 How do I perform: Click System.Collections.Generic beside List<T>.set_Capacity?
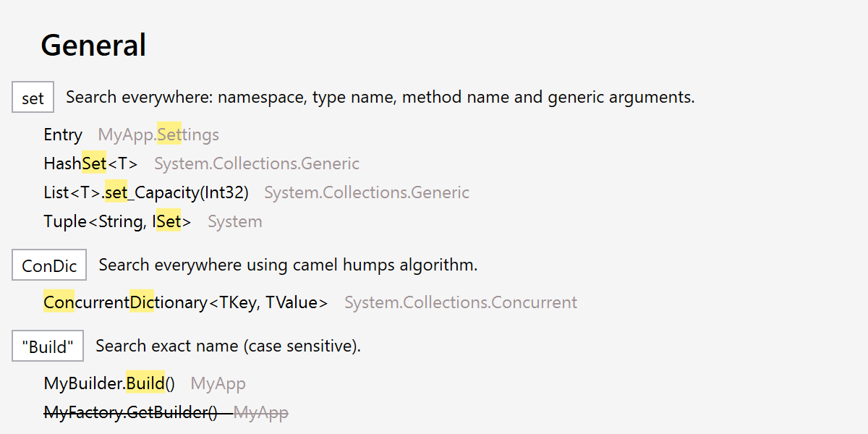pyautogui.click(x=367, y=192)
